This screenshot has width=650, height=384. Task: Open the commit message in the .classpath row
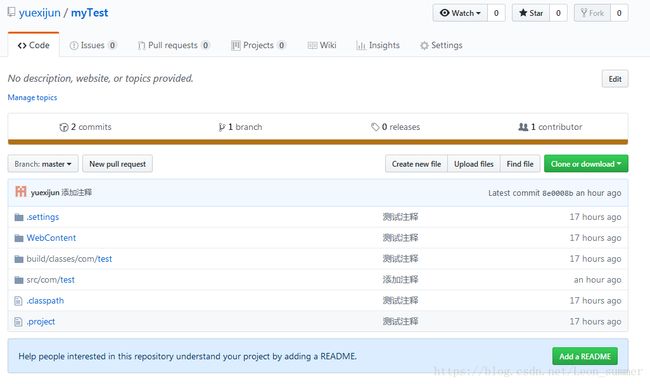[x=400, y=301]
